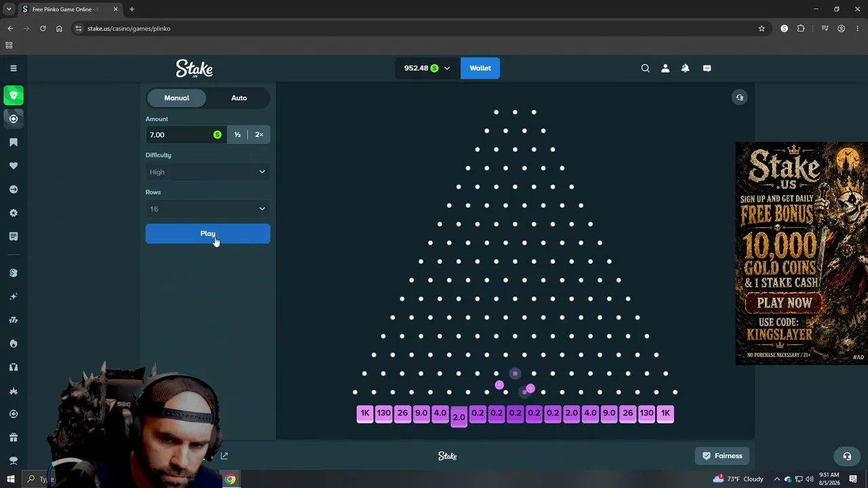Open the Stake hamburger menu
This screenshot has width=868, height=488.
pos(13,68)
